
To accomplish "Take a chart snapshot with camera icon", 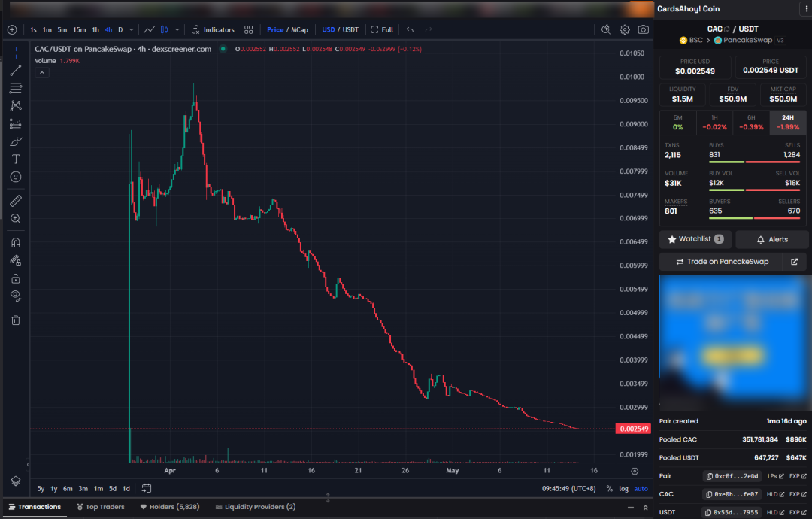I will pyautogui.click(x=643, y=29).
